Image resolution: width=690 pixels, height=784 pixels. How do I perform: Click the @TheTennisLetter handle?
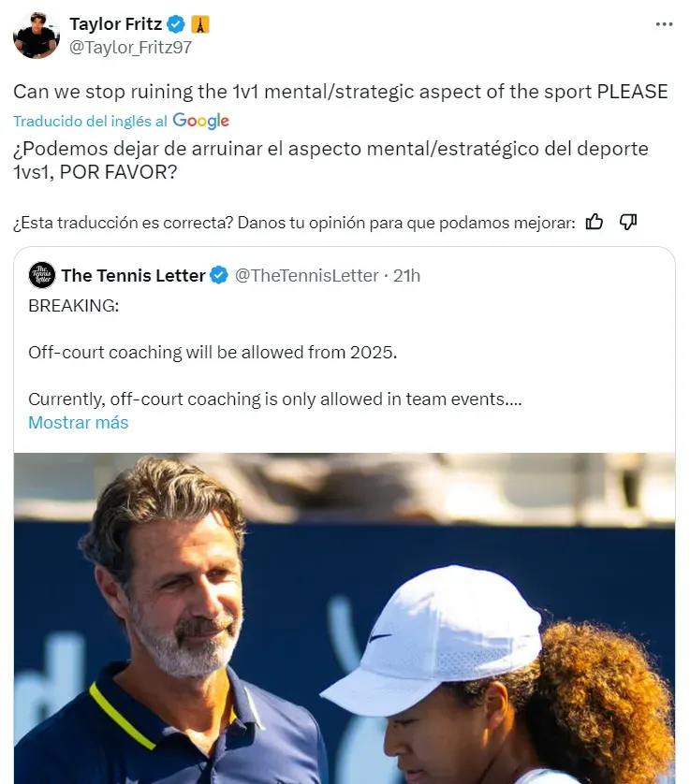pos(306,275)
